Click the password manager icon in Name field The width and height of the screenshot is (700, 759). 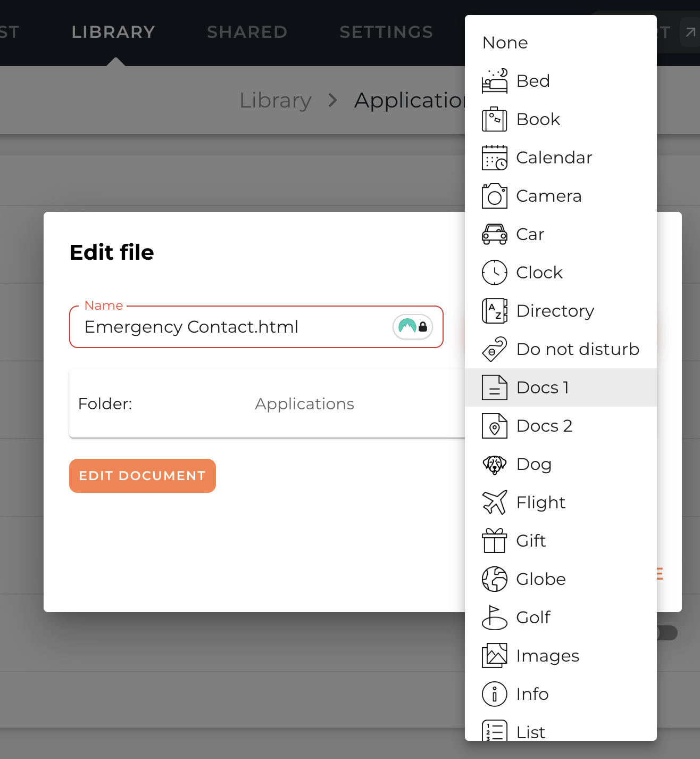(413, 327)
